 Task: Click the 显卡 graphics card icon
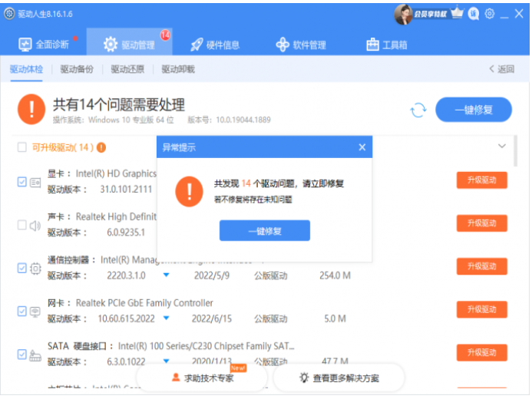(x=35, y=183)
